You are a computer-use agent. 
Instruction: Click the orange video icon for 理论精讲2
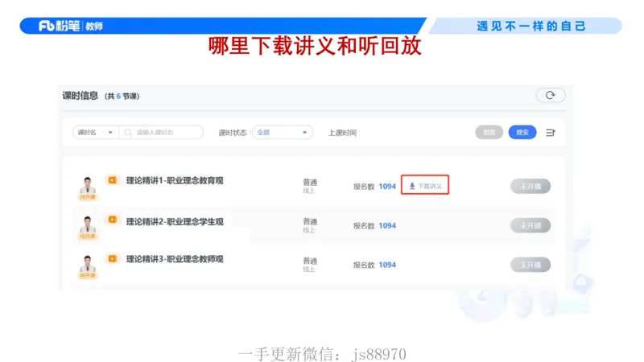pos(112,220)
